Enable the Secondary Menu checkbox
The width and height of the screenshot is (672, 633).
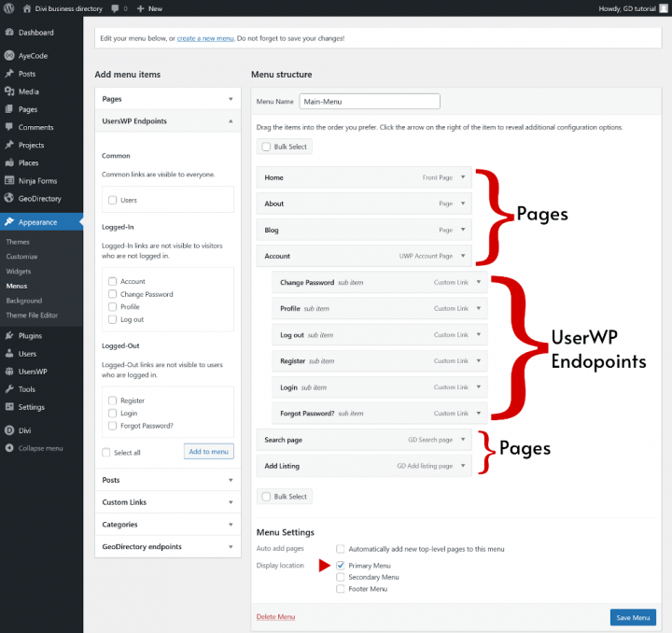pyautogui.click(x=341, y=577)
